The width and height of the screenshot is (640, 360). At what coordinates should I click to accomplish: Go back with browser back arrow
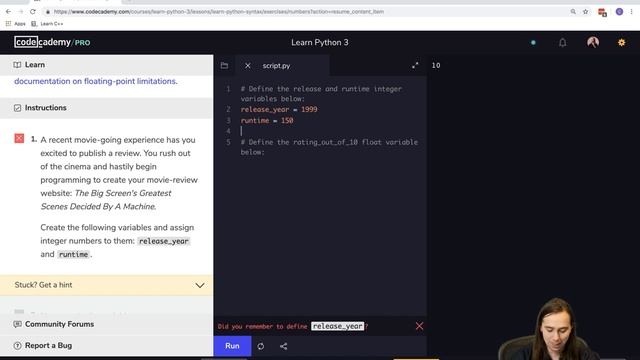click(8, 12)
